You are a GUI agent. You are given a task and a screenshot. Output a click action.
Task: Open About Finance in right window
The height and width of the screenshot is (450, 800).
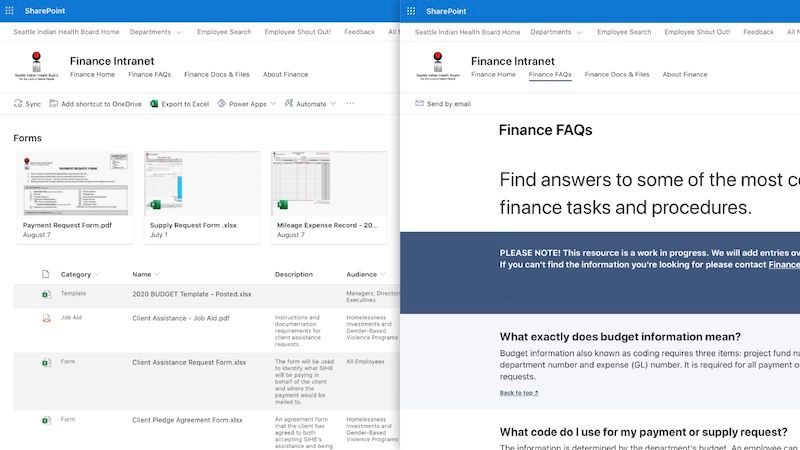pyautogui.click(x=685, y=74)
